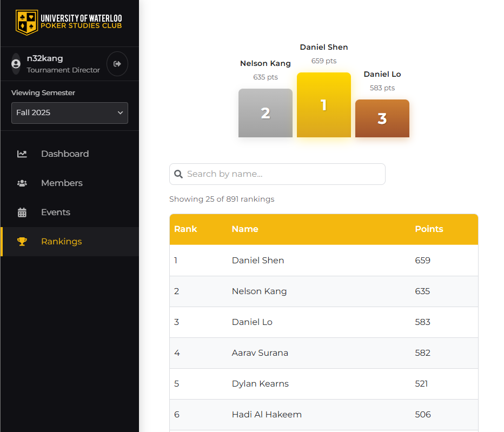Click the Dashboard chart icon
This screenshot has height=432, width=504.
(22, 154)
